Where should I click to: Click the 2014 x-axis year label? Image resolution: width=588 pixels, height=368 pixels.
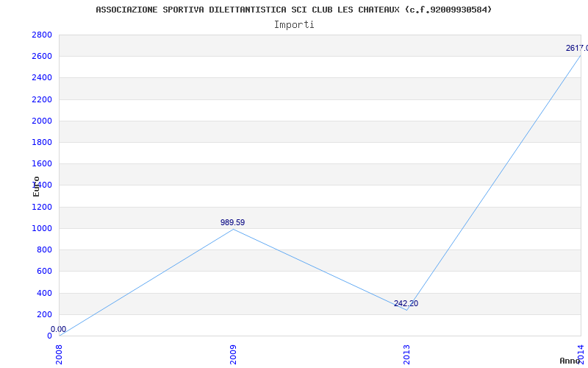coord(581,353)
